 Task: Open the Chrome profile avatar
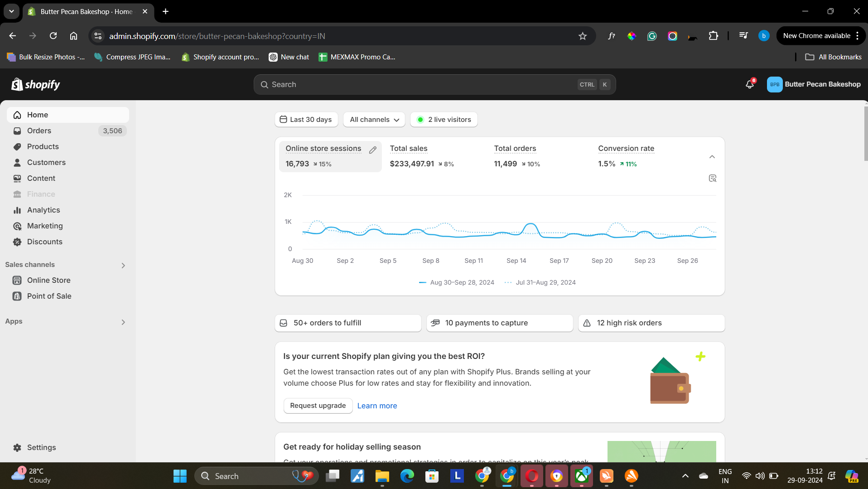(764, 36)
